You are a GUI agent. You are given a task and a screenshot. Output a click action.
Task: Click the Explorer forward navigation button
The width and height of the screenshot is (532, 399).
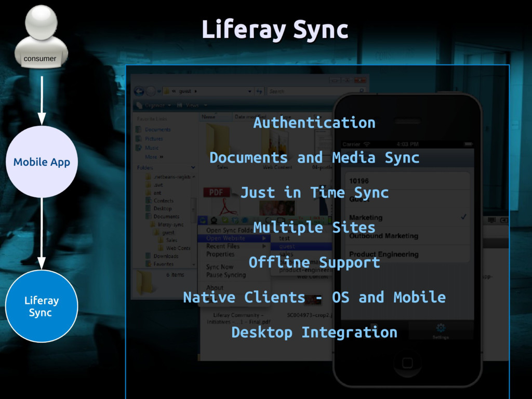(x=151, y=91)
